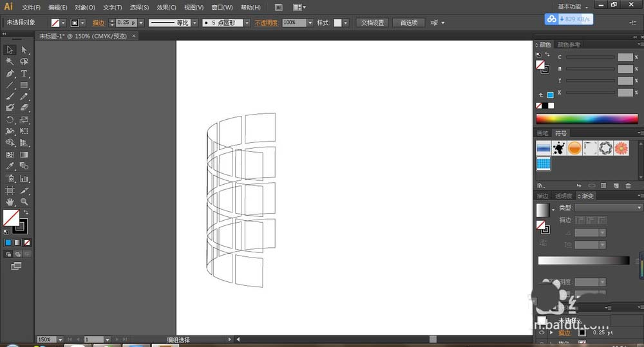Click the 不透明度 link in control bar

pos(266,23)
